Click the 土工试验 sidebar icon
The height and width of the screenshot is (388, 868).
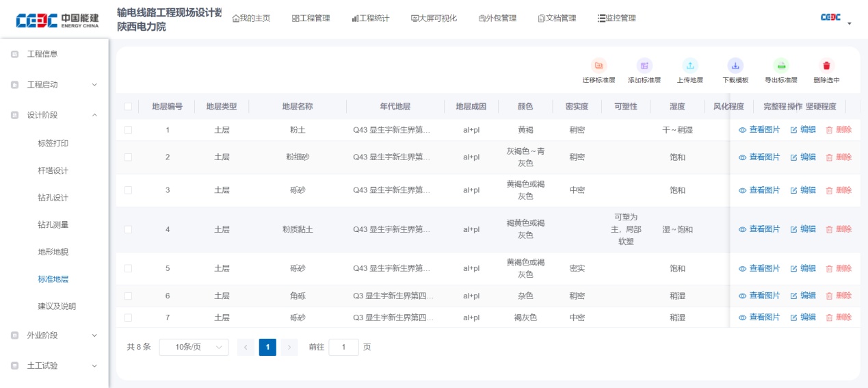pos(14,365)
